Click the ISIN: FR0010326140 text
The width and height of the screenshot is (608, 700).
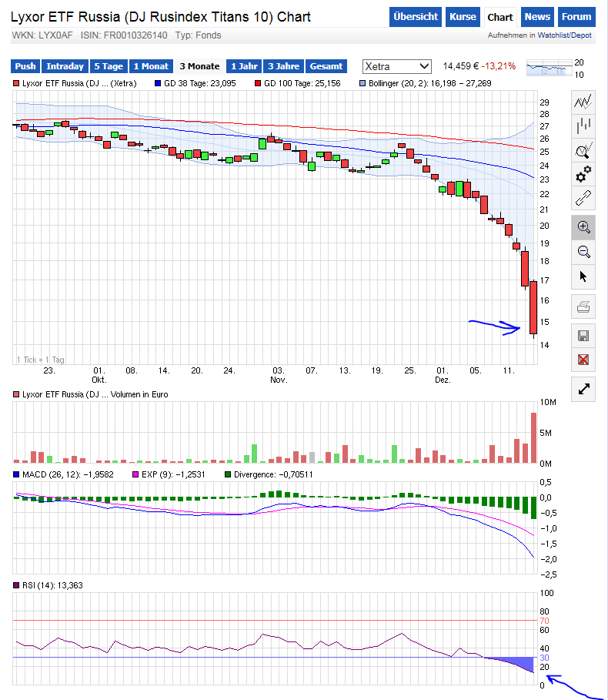point(124,35)
